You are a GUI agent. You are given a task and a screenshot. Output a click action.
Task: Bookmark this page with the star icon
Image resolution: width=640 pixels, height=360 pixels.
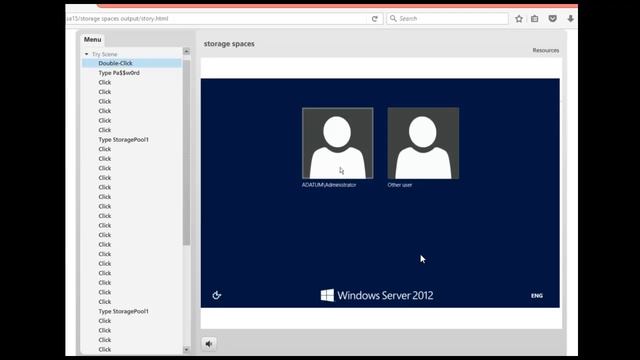(x=519, y=19)
